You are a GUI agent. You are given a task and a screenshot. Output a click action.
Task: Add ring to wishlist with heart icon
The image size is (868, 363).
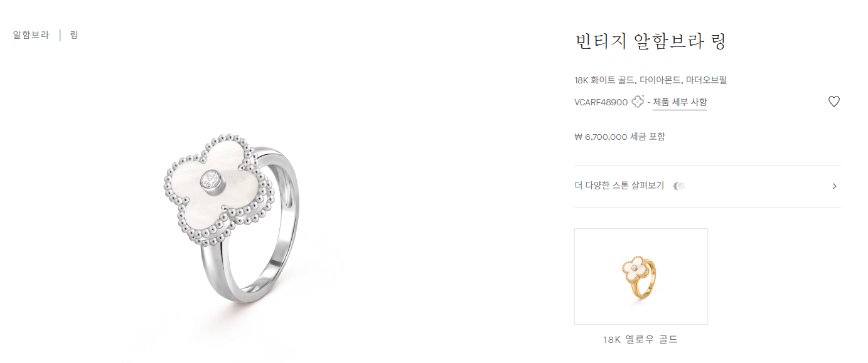click(x=833, y=102)
